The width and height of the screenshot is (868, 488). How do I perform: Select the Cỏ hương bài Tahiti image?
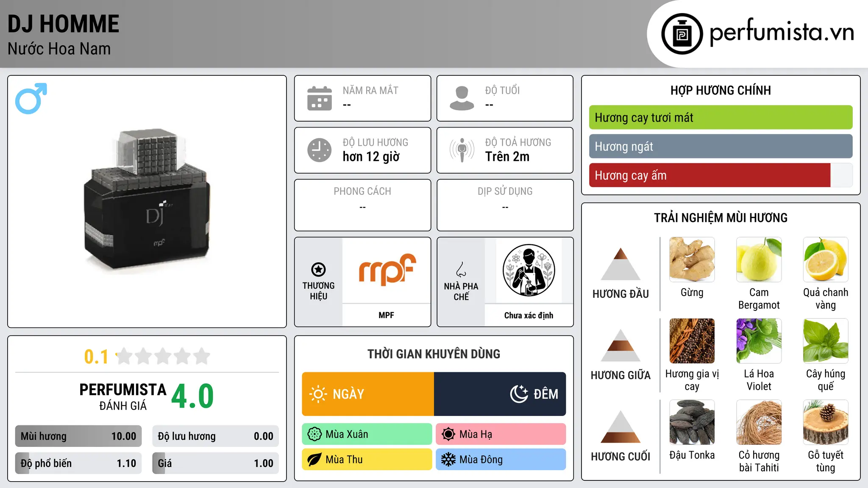click(759, 422)
